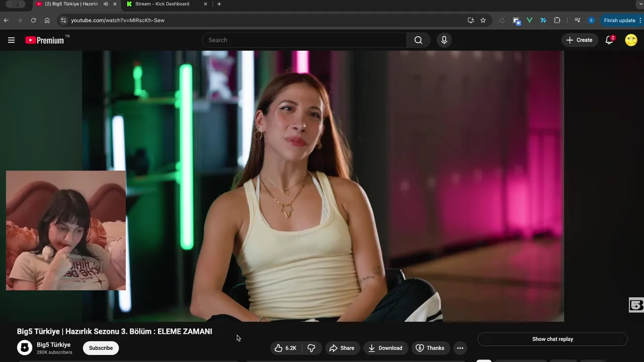Screen dimensions: 644x362
Task: Mute the YouTube tab audio icon
Action: point(106,4)
